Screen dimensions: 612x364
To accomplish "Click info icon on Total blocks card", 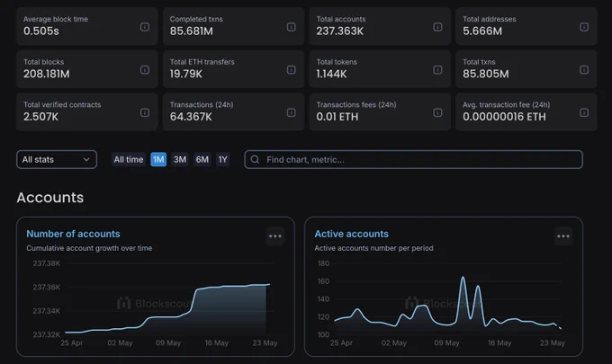I will click(145, 70).
